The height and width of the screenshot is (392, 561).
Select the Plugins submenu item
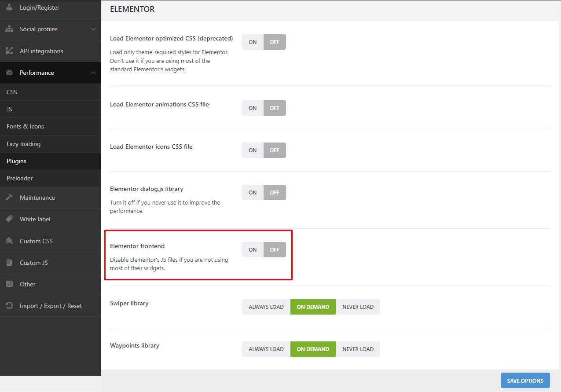(51, 161)
